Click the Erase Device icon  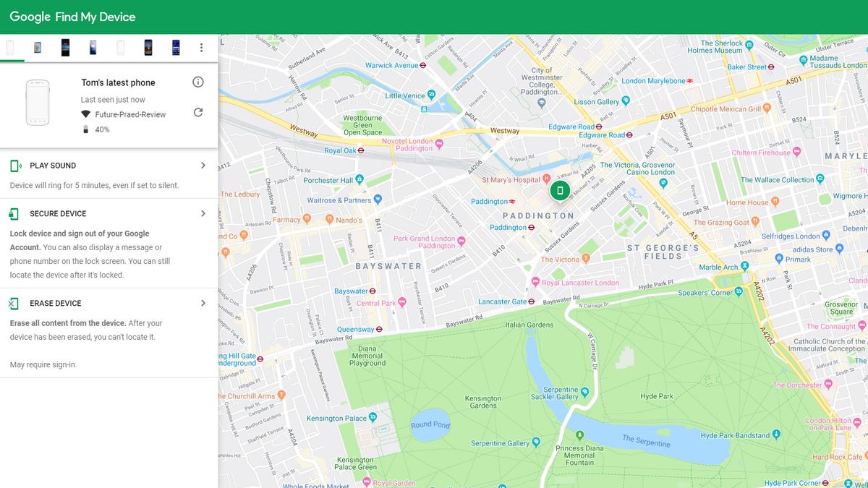(14, 303)
